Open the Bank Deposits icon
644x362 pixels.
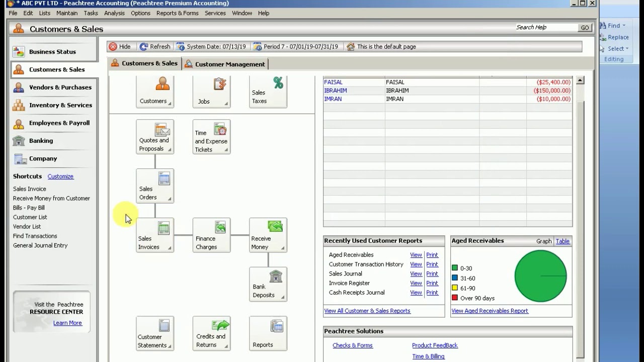tap(268, 284)
